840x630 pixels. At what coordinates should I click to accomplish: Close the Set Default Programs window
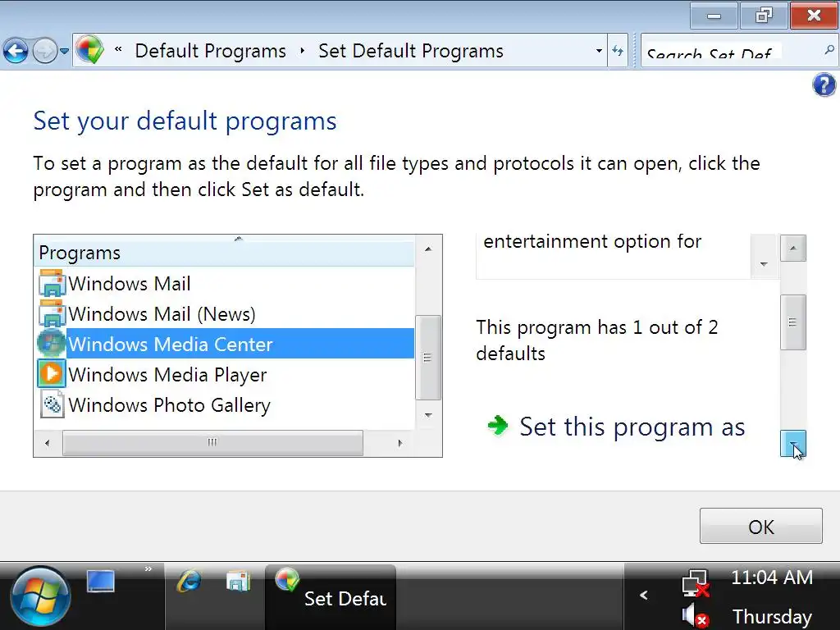click(814, 16)
